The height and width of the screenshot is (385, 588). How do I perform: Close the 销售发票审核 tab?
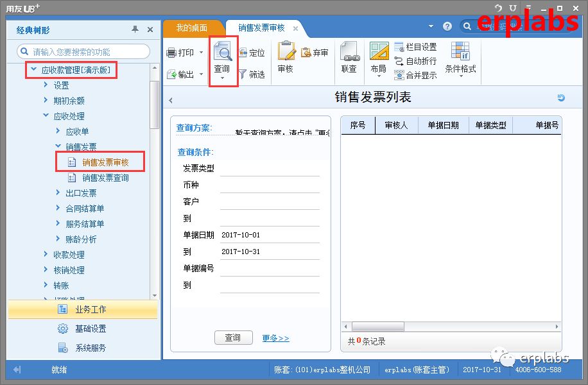[295, 28]
